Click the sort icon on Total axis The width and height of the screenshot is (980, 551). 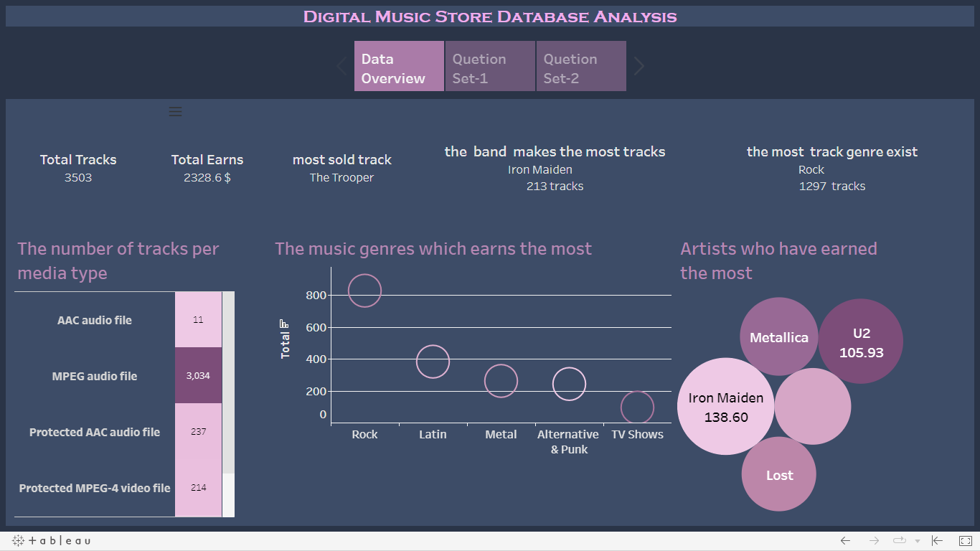click(284, 324)
